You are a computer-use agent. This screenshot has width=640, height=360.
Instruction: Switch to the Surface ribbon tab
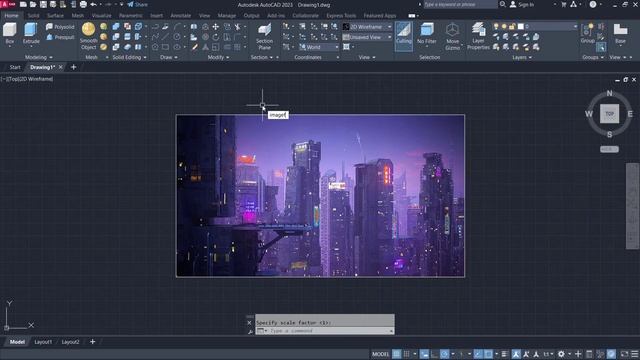tap(55, 16)
